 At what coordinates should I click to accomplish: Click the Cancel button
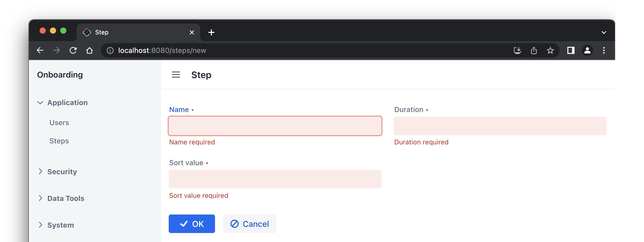[x=249, y=224]
